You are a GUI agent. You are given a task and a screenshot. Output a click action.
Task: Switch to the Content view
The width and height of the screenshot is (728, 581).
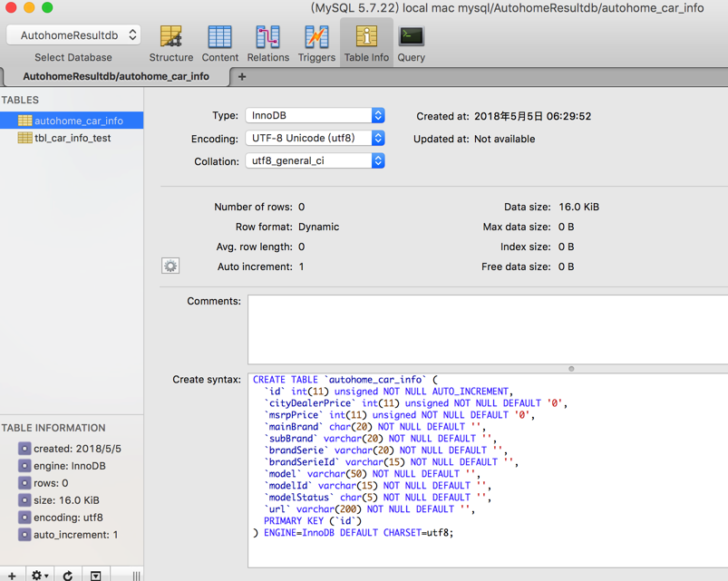219,43
